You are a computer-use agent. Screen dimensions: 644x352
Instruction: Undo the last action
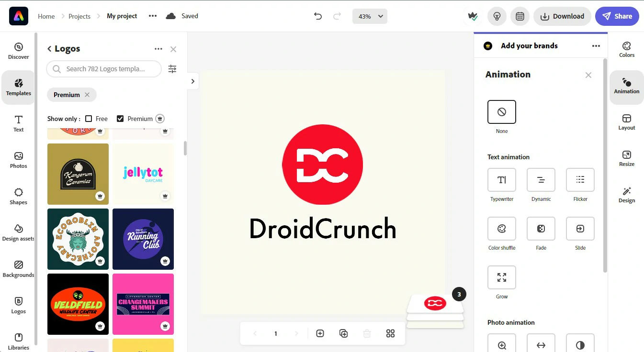point(318,16)
